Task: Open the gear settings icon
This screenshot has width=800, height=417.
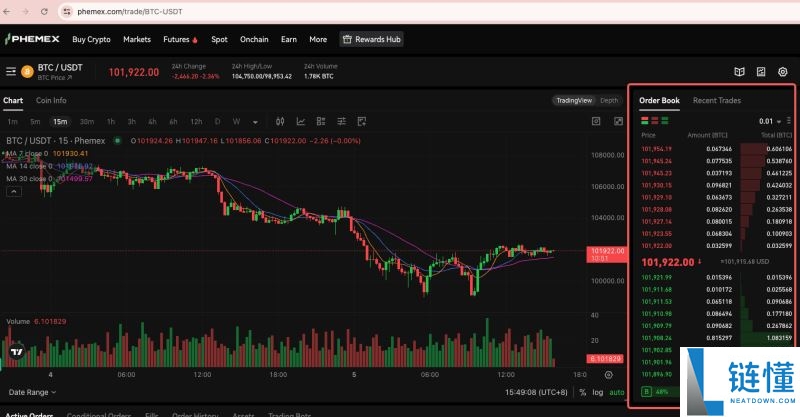Action: point(783,72)
